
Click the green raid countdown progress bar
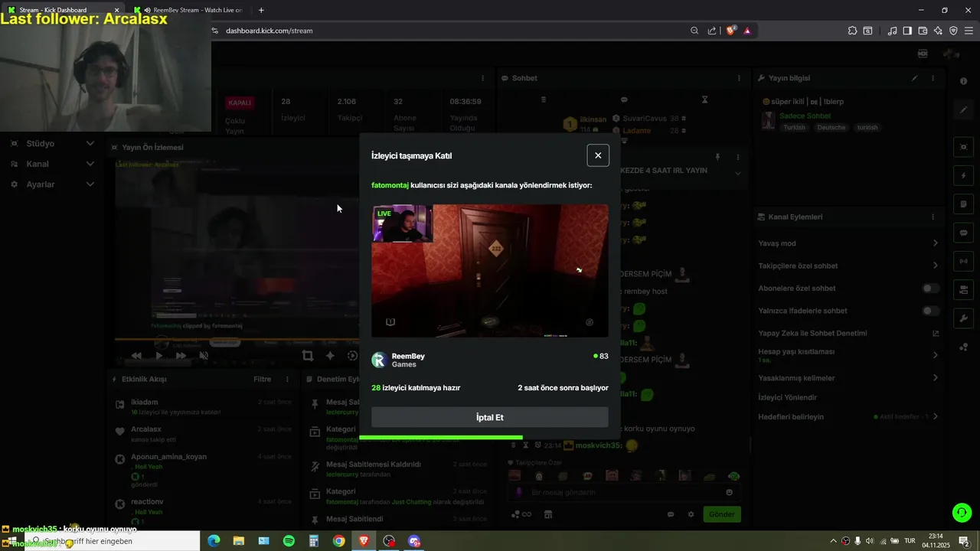441,437
